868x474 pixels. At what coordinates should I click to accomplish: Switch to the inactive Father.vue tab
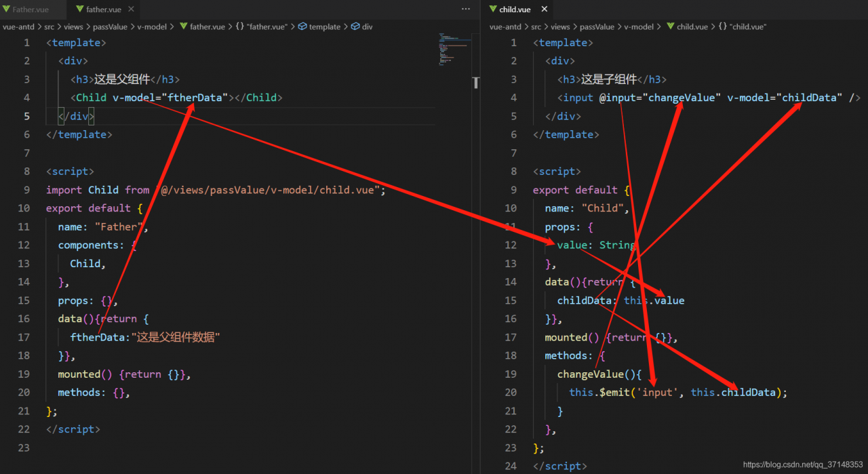(x=31, y=9)
